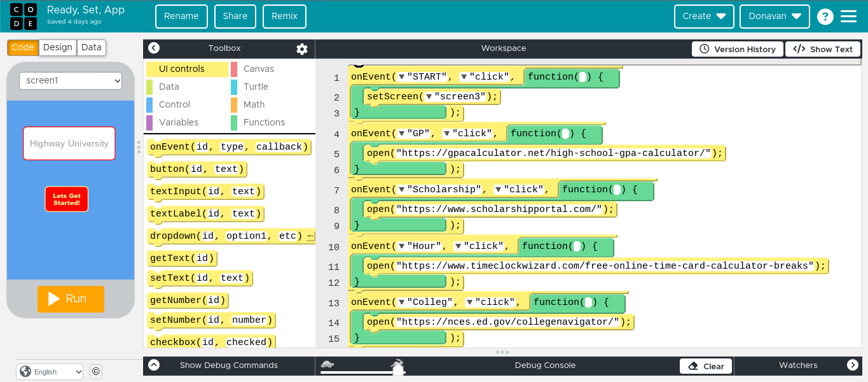868x382 pixels.
Task: Click the dropdown(id, option1, etc) block
Action: click(231, 236)
